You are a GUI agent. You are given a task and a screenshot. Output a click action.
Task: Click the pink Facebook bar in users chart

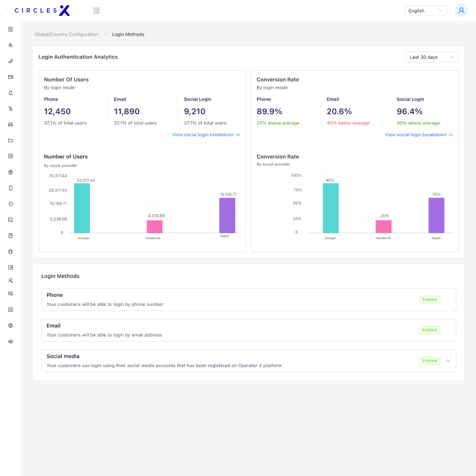[155, 227]
